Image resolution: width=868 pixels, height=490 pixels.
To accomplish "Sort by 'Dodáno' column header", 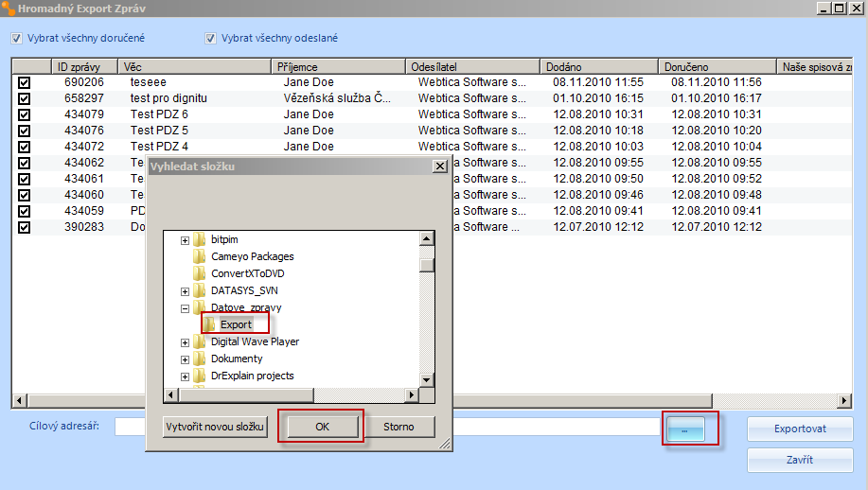I will tap(600, 67).
